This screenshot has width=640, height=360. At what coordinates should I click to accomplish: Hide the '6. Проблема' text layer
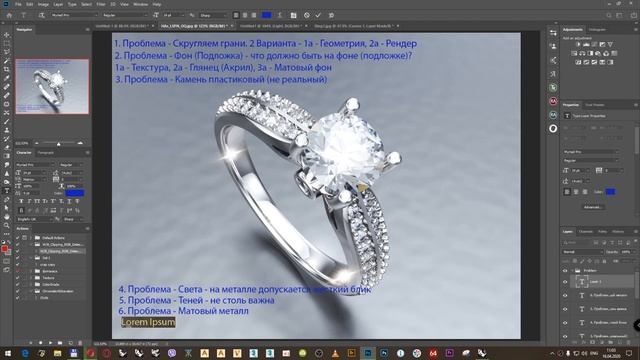[565, 296]
